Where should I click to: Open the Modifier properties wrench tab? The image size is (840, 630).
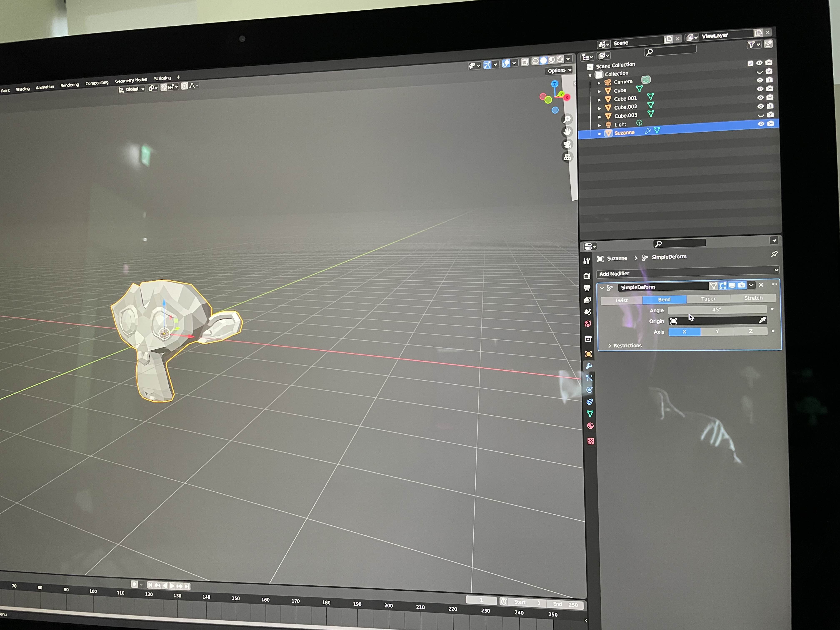[589, 366]
